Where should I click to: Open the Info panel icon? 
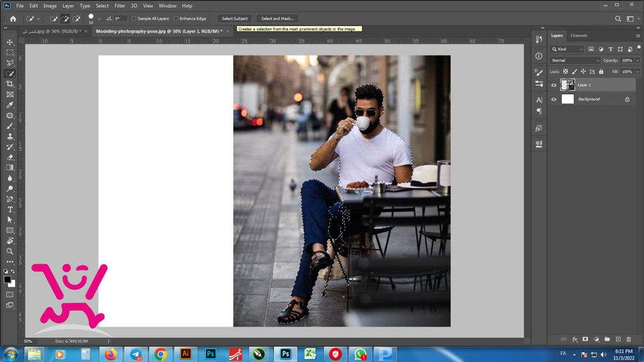click(x=539, y=56)
